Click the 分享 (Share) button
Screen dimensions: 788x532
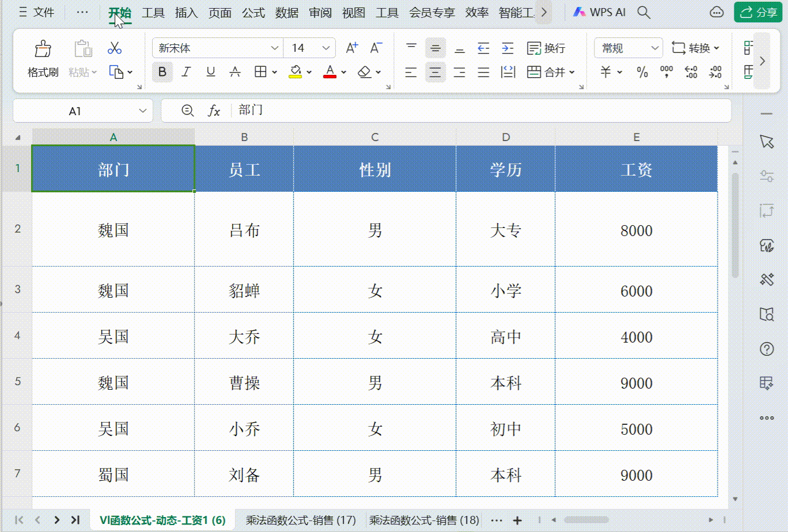[x=758, y=12]
